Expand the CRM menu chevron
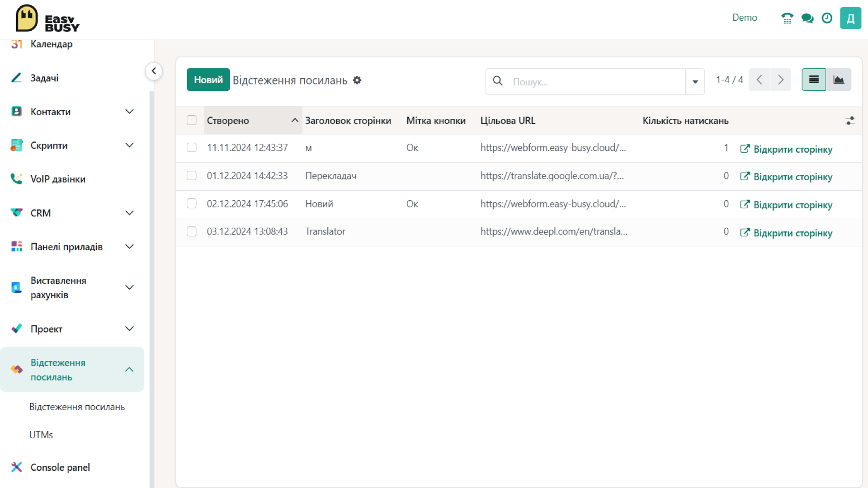The width and height of the screenshot is (868, 488). (x=129, y=213)
